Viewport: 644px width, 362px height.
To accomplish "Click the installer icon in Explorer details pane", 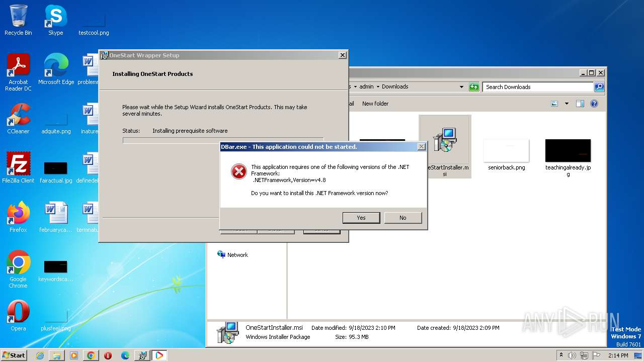I will pos(227,332).
